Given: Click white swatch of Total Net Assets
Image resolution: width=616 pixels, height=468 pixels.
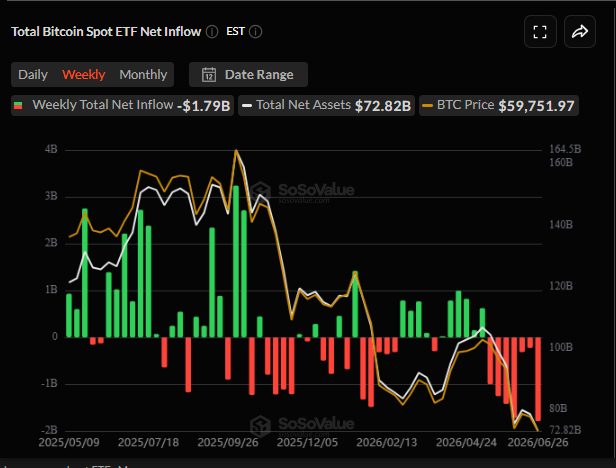Looking at the screenshot, I should click(x=247, y=105).
